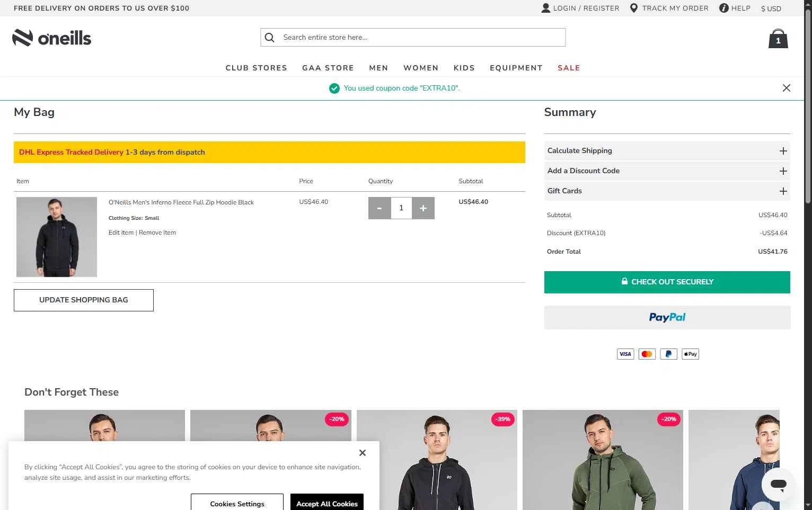Open Login / Register link

click(586, 8)
